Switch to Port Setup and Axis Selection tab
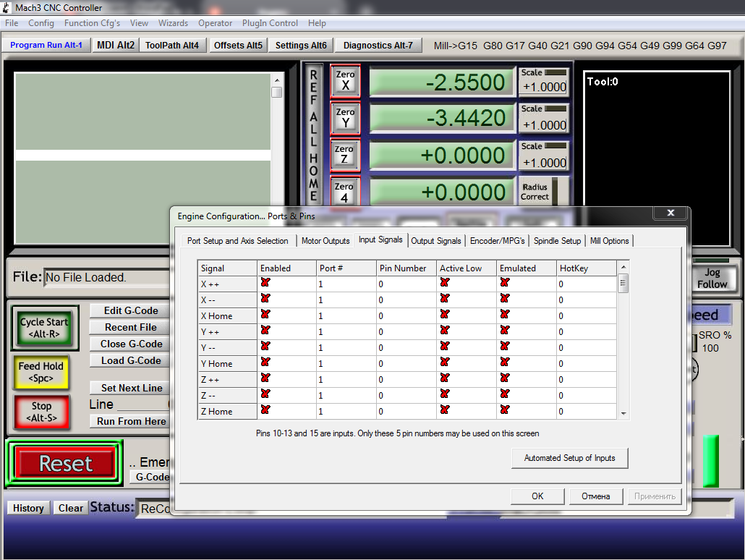This screenshot has height=560, width=745. coord(237,241)
